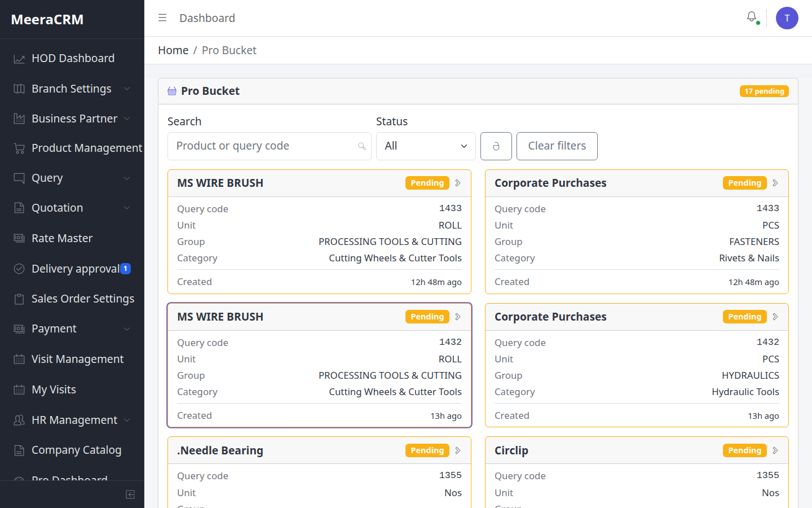
Task: Collapse sidebar using bottom arrow icon
Action: pyautogui.click(x=130, y=494)
